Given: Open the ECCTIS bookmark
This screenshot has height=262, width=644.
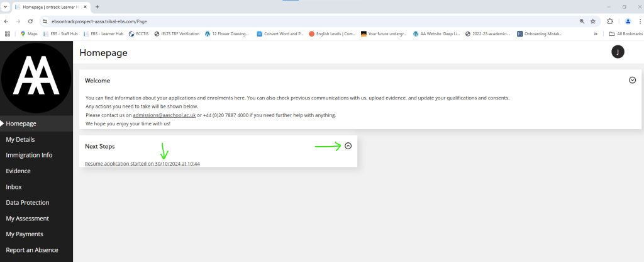Looking at the screenshot, I should tap(139, 34).
